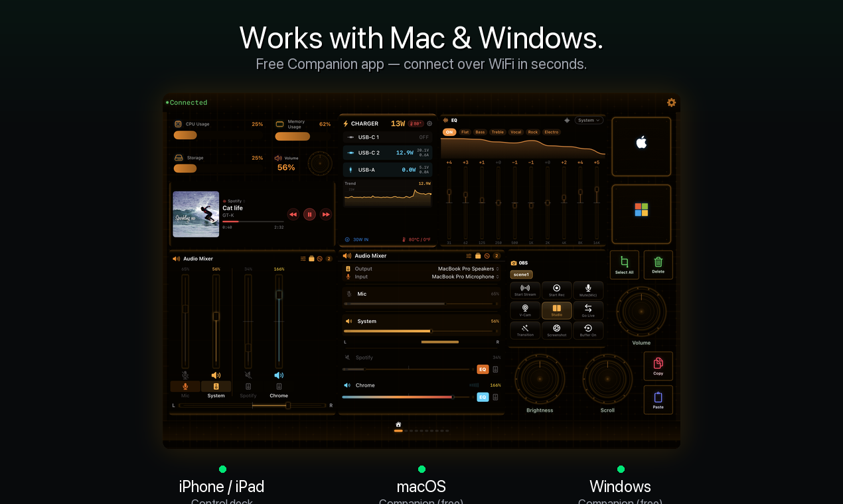
Task: Click the Transition OBS button
Action: click(525, 330)
